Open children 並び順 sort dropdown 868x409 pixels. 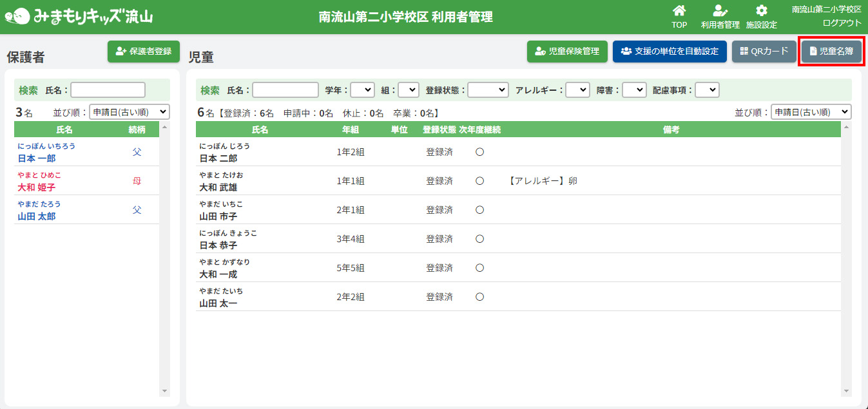[x=811, y=112]
